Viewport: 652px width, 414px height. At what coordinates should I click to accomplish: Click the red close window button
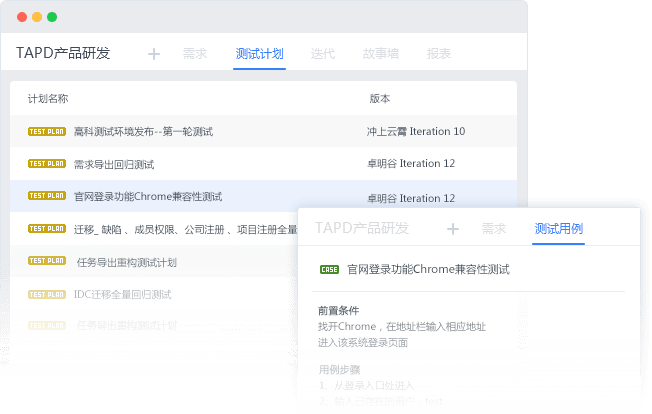point(22,17)
